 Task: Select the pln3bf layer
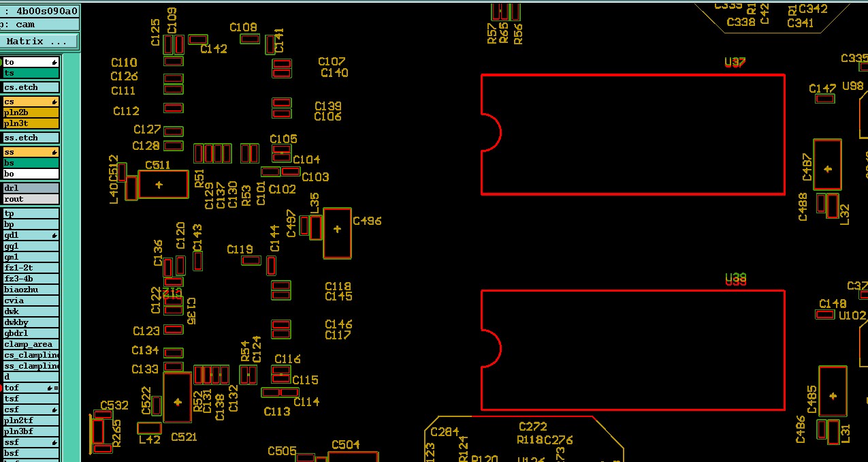point(31,431)
